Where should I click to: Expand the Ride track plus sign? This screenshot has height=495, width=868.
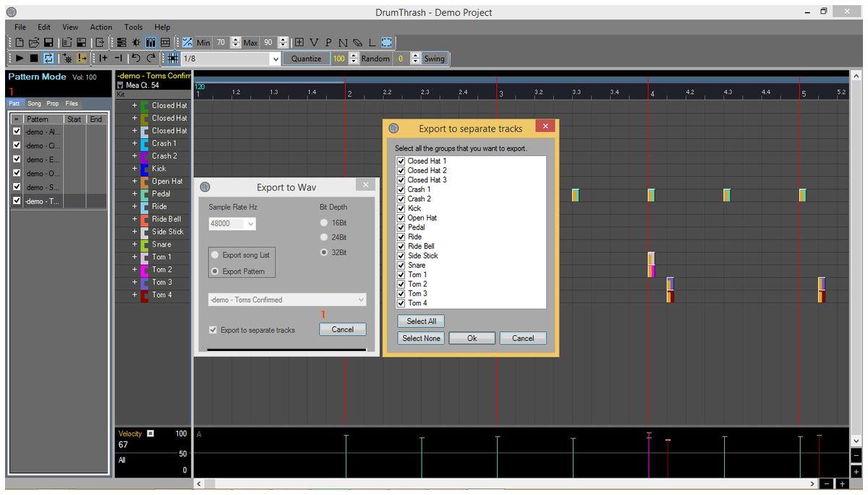134,206
